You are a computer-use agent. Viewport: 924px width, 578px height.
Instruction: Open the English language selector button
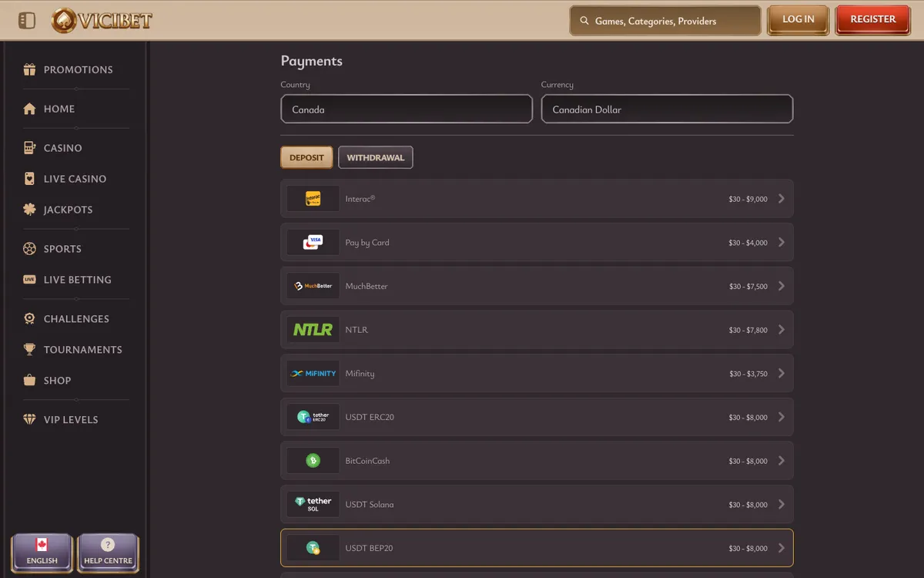pyautogui.click(x=42, y=553)
